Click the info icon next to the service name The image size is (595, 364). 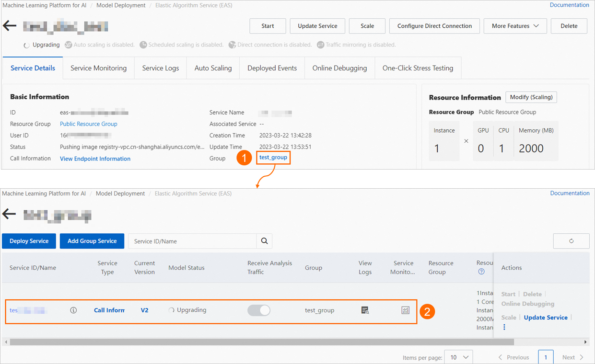tap(73, 310)
